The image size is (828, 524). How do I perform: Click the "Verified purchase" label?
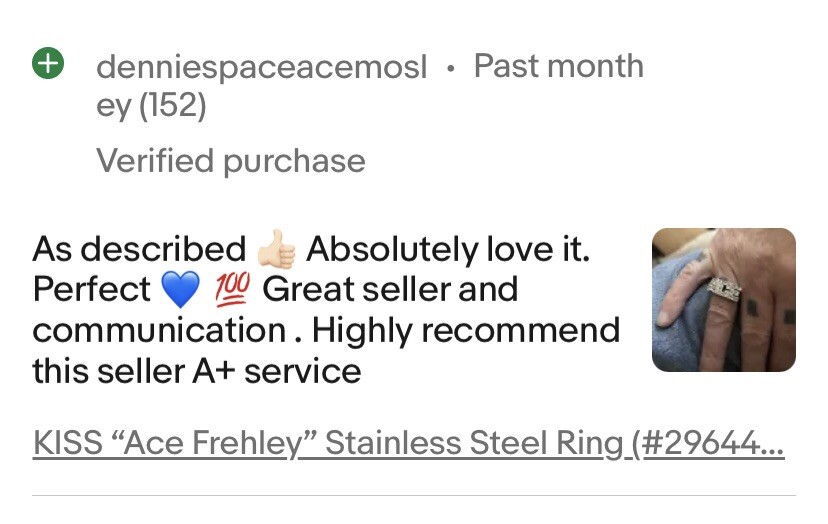tap(230, 160)
